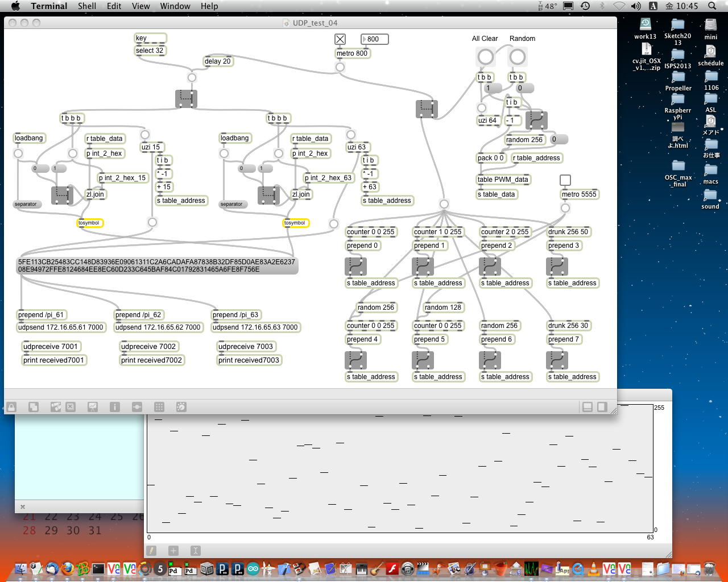728x582 pixels.
Task: Click the switch icon below 'prepend 7'
Action: click(x=557, y=359)
